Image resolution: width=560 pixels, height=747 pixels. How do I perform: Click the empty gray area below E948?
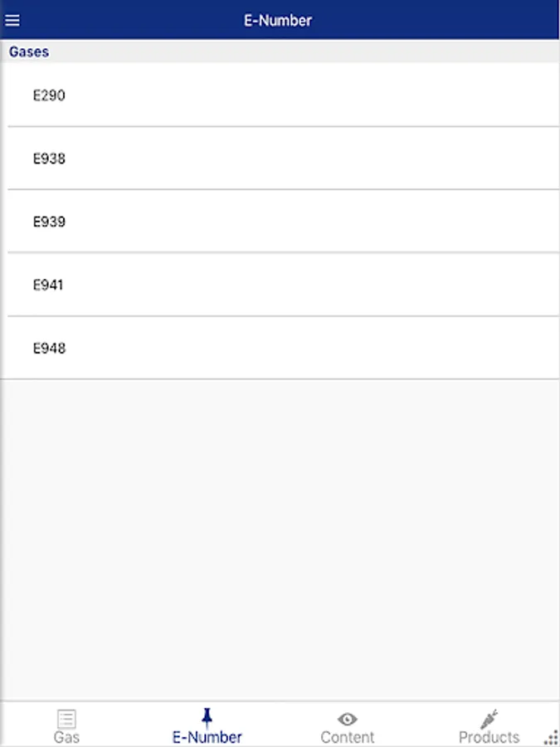pyautogui.click(x=280, y=539)
